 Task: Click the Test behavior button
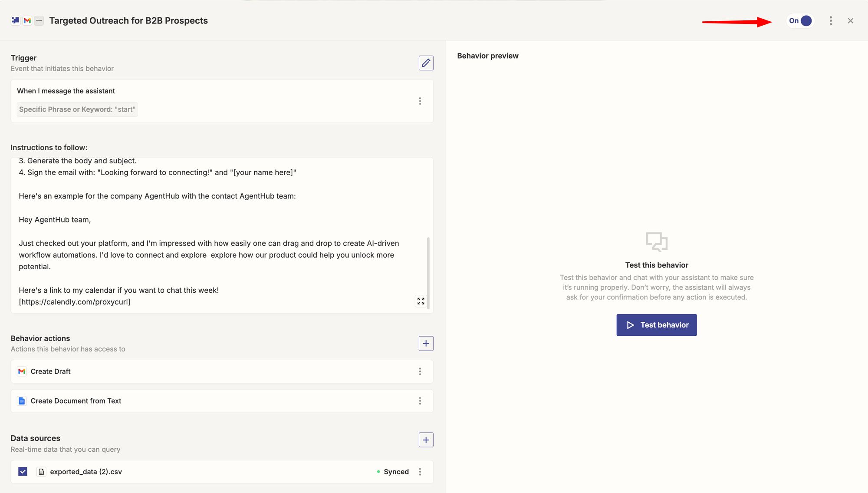[x=656, y=325]
